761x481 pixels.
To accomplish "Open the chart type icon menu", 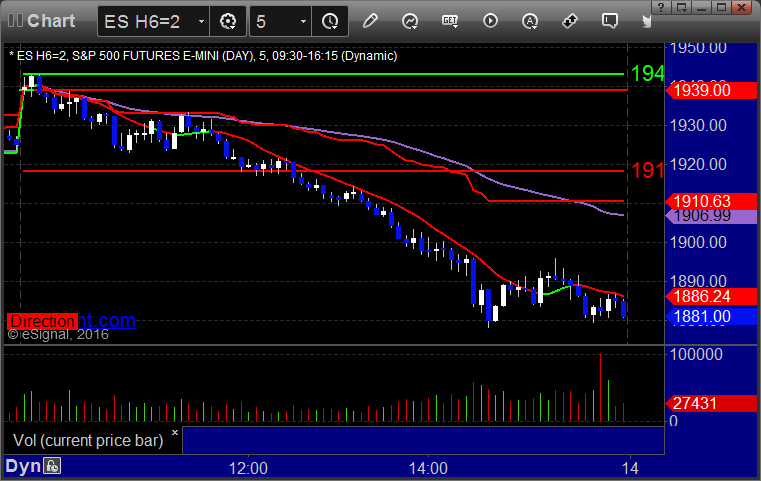I will tap(410, 21).
